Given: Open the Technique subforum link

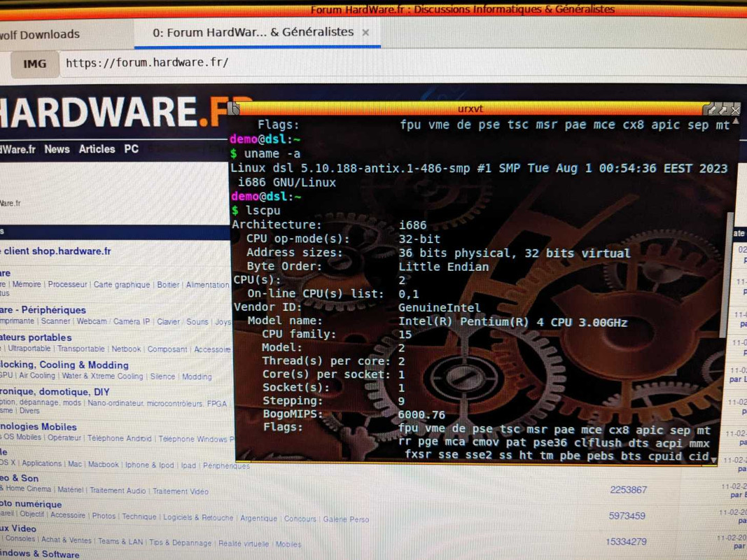Looking at the screenshot, I should coord(139,516).
